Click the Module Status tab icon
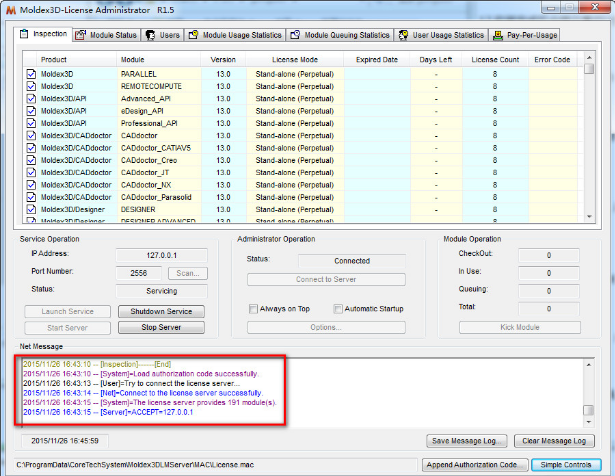 pyautogui.click(x=81, y=35)
